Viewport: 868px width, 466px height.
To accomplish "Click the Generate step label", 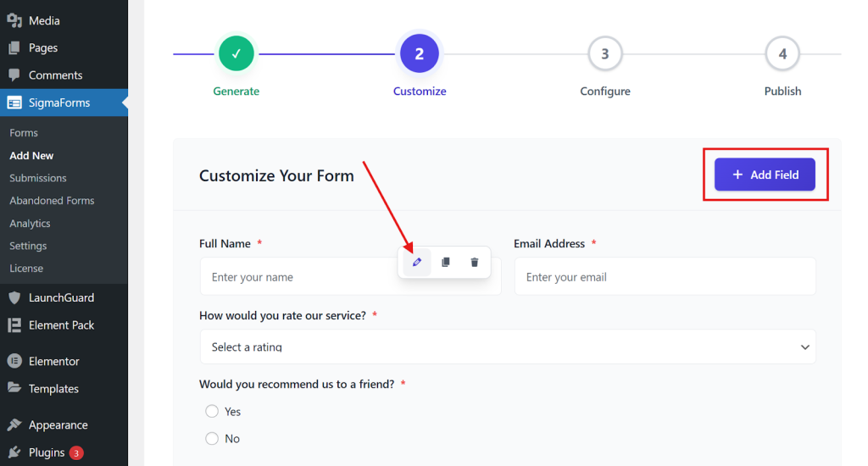I will [x=236, y=92].
